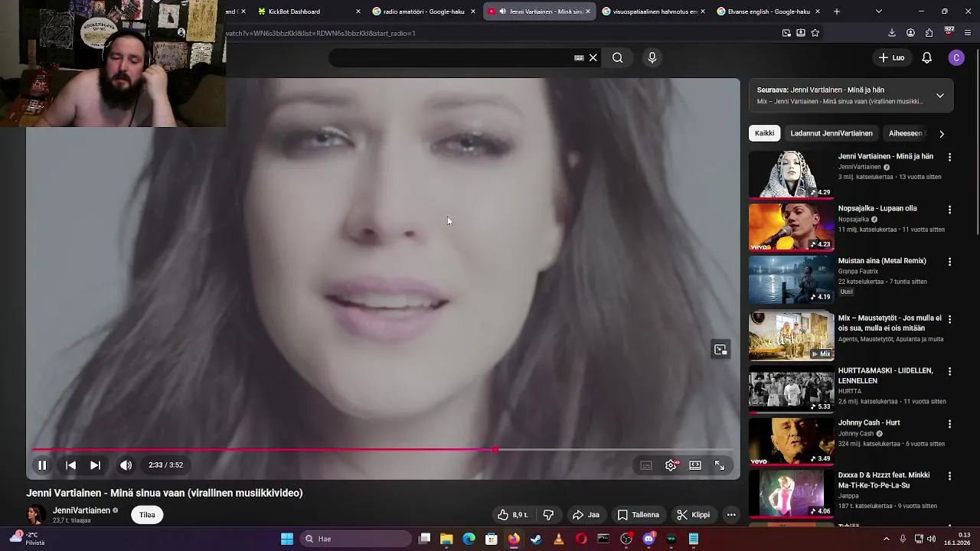
Task: Save video with Tallenna button
Action: pos(638,514)
